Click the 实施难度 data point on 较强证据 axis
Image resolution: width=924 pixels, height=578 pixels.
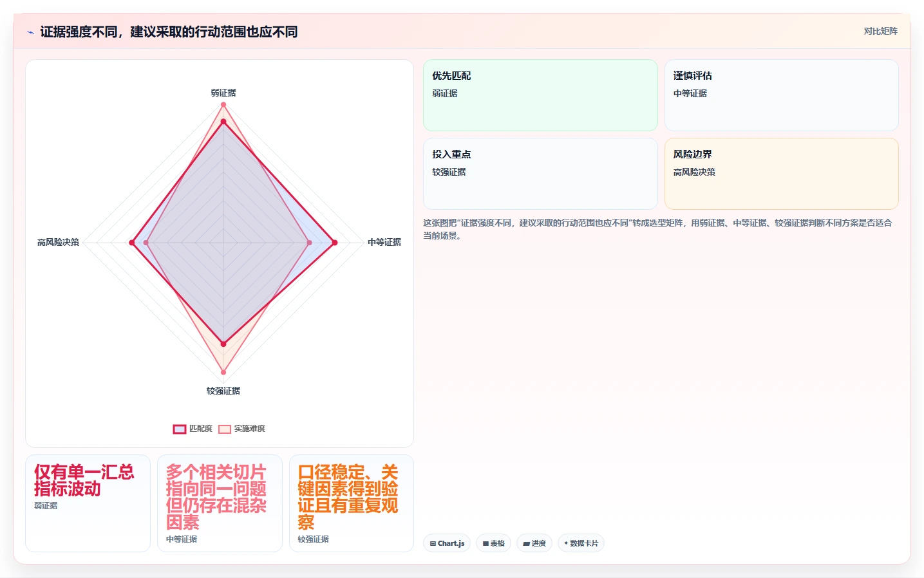pyautogui.click(x=223, y=372)
